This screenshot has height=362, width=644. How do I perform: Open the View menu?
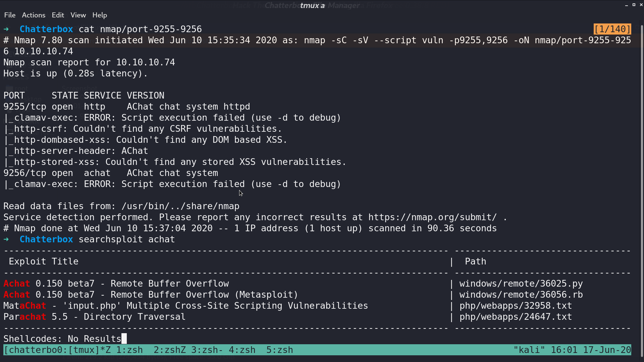pyautogui.click(x=78, y=15)
